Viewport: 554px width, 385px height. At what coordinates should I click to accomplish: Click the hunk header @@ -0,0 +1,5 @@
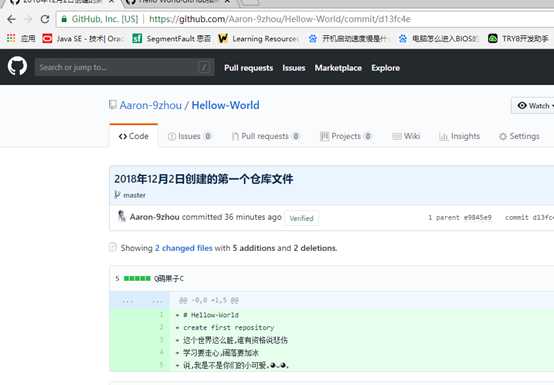point(208,300)
